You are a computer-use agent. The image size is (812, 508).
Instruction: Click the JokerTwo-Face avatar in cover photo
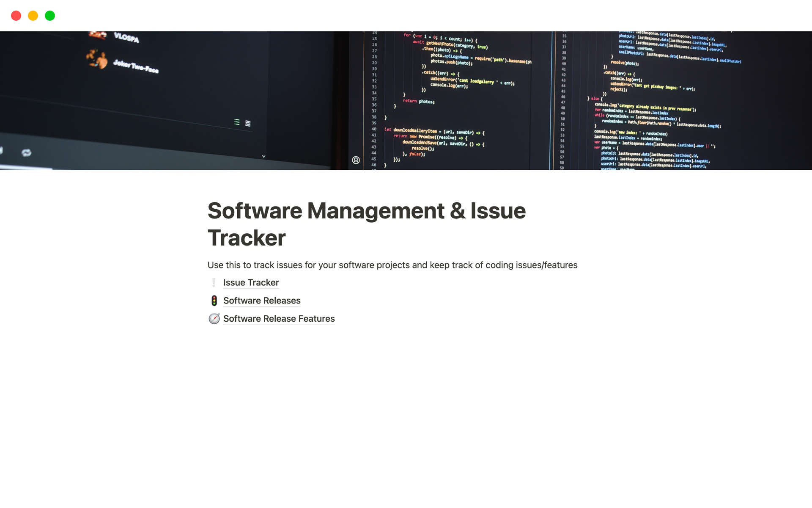(97, 59)
